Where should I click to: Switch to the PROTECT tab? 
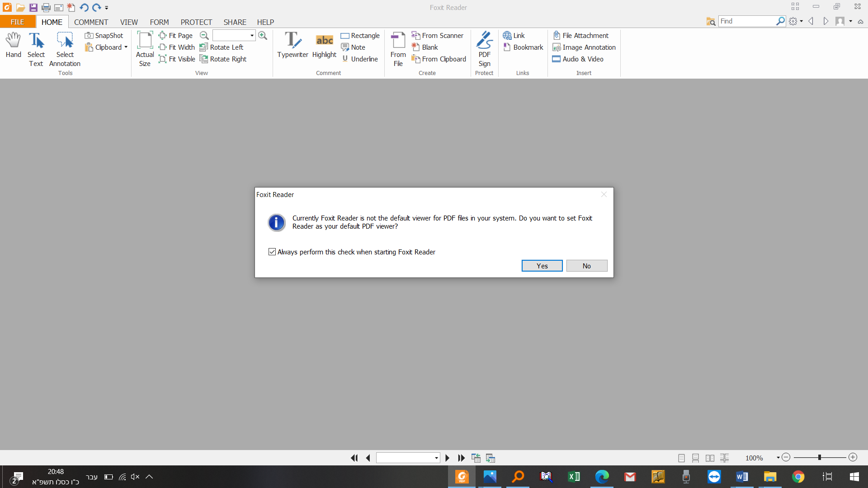coord(196,22)
